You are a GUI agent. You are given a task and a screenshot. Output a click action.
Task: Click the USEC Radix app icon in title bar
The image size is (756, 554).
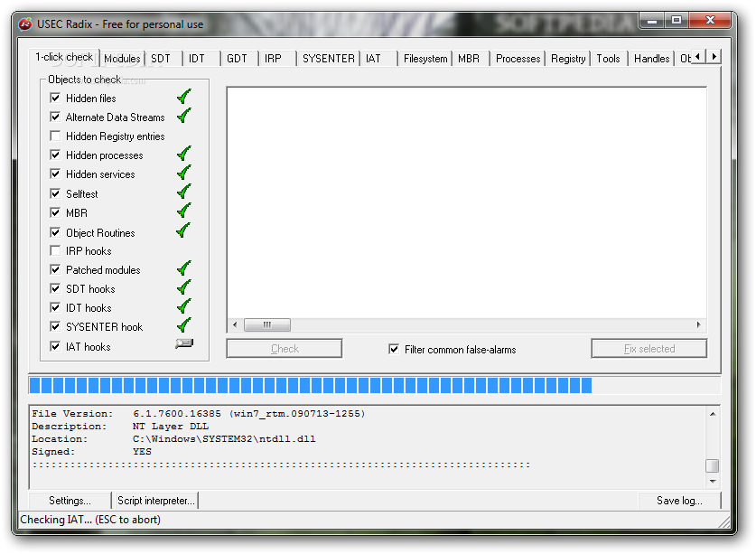click(x=25, y=23)
